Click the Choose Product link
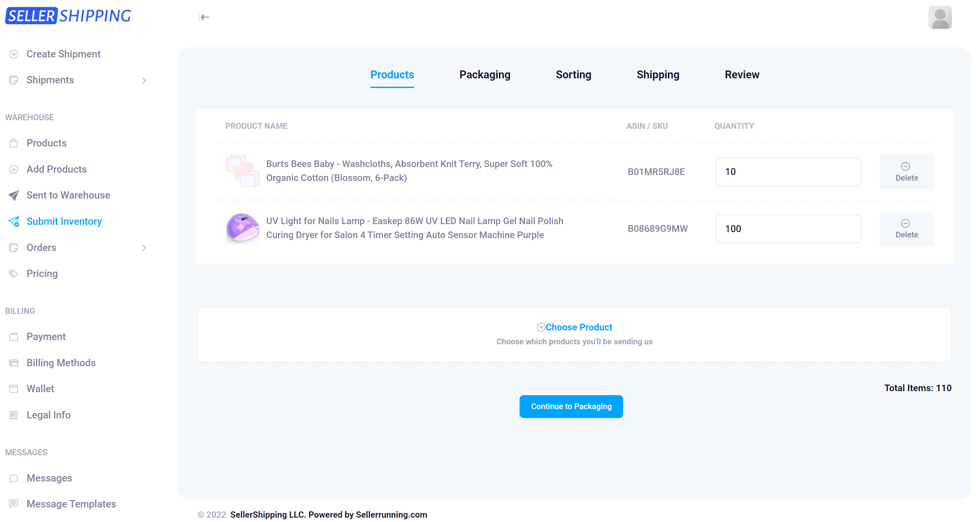The width and height of the screenshot is (980, 522). pyautogui.click(x=579, y=327)
